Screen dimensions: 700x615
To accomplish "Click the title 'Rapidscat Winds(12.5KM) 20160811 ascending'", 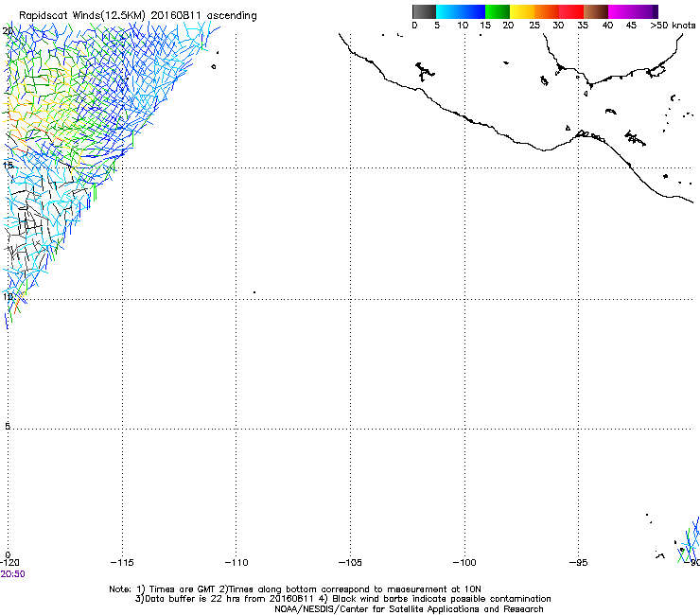I will [138, 16].
